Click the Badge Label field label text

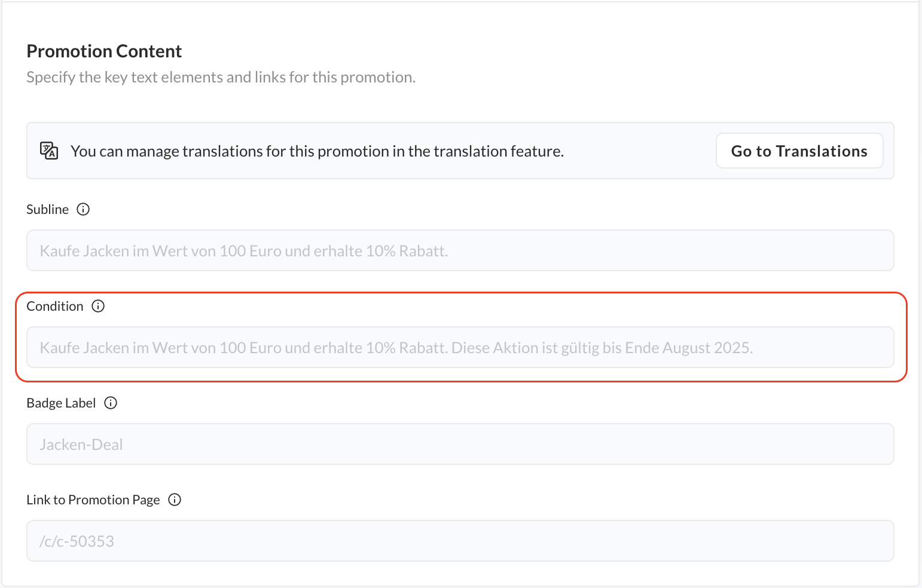(61, 403)
